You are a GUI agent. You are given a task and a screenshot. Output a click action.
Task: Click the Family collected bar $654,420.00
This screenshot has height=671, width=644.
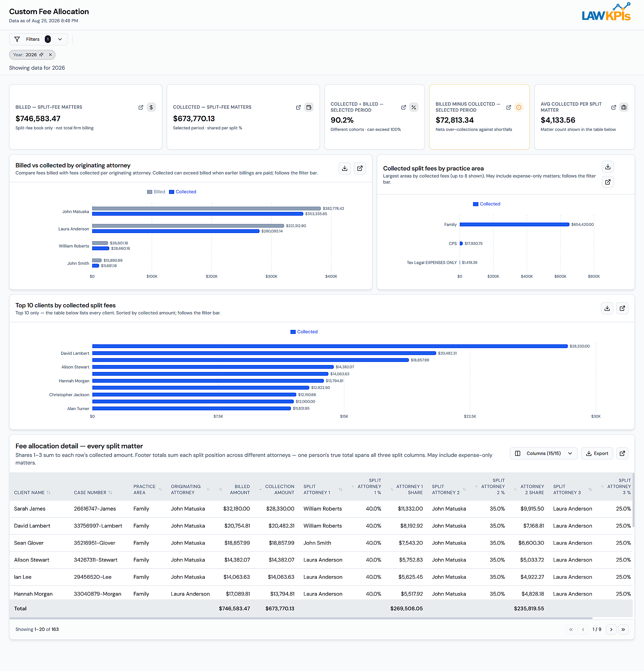click(514, 224)
